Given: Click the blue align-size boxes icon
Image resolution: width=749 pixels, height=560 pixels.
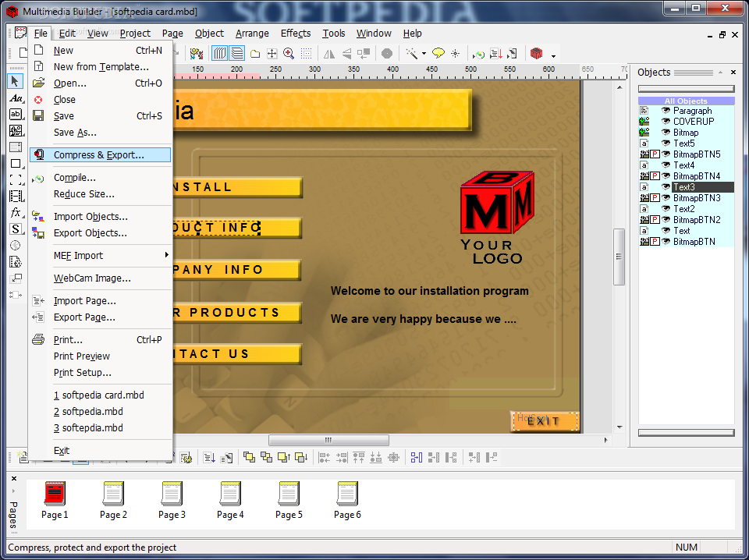Looking at the screenshot, I should coord(417,457).
